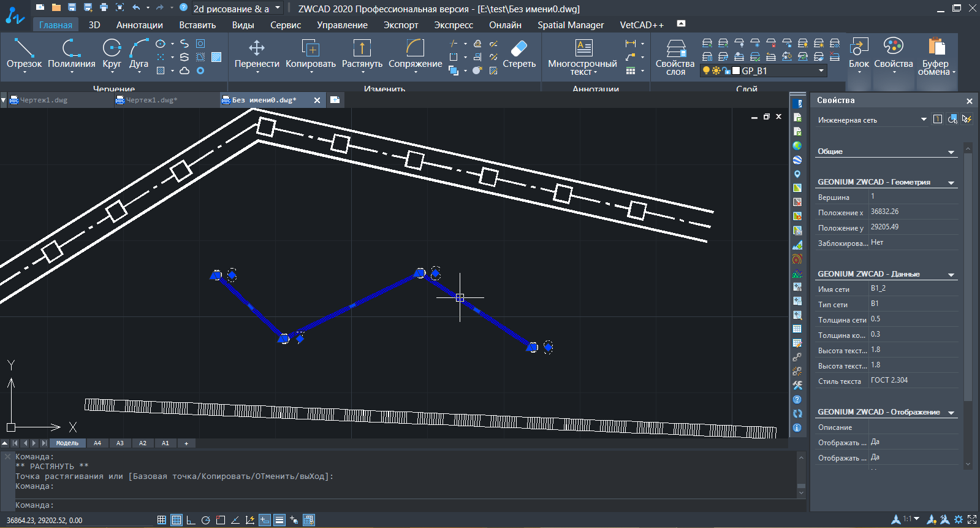Open the Вставить ribbon tab
The image size is (980, 528).
197,25
